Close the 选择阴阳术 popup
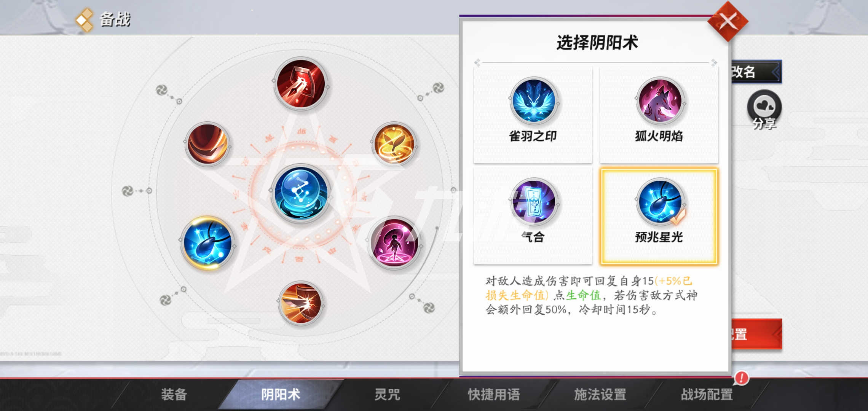 [728, 21]
